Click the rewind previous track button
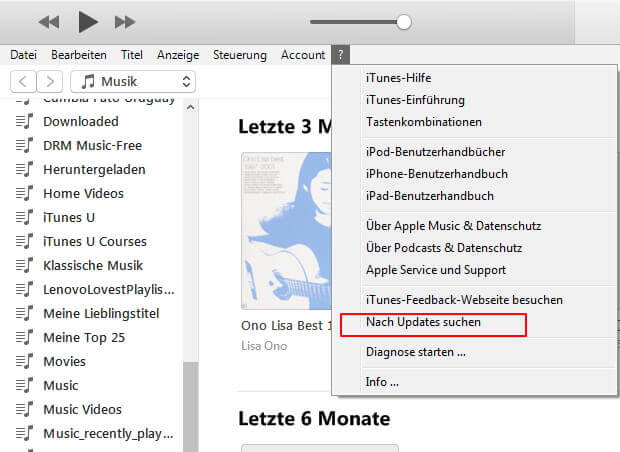This screenshot has width=620, height=452. [x=49, y=21]
